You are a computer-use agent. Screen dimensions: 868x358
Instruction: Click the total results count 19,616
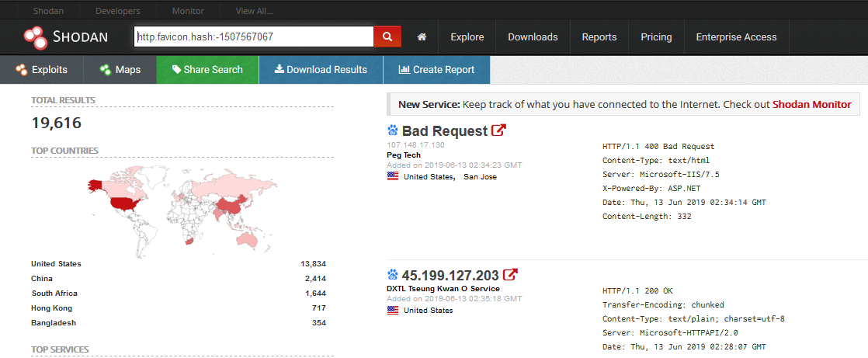[x=57, y=123]
